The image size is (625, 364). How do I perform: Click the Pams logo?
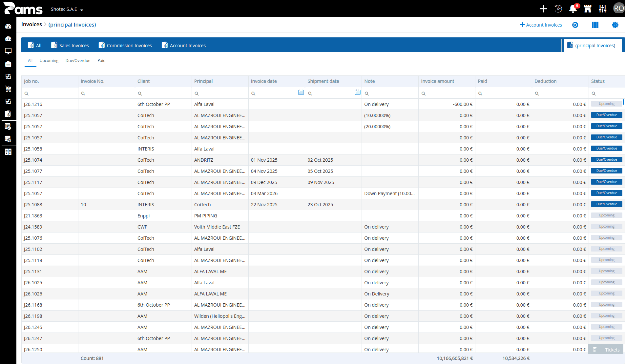click(23, 9)
